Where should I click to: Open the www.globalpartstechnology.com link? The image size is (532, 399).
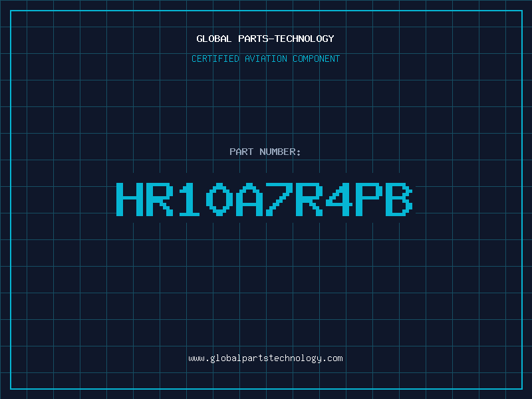(x=265, y=358)
